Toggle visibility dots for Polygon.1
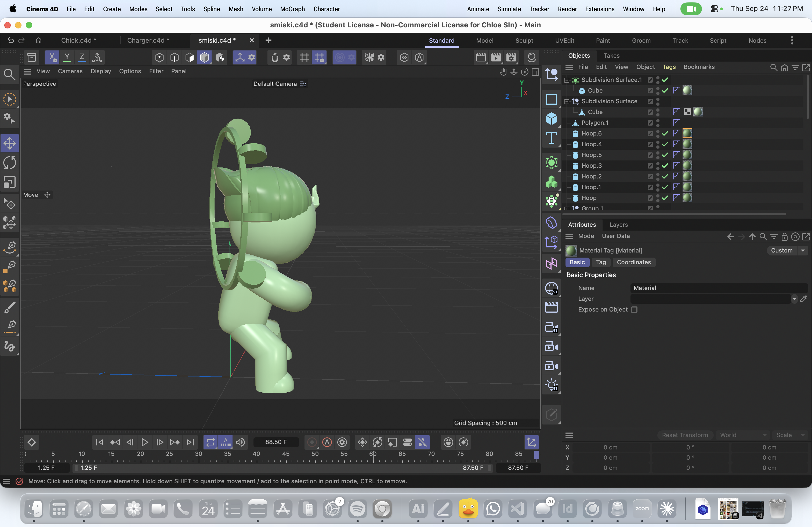The image size is (812, 527). click(658, 123)
